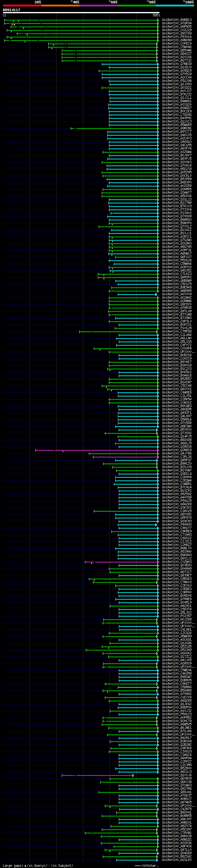This screenshot has width=197, height=868.
Task: Select hit label UniRef100_B8ZSA2
Action: [x=176, y=857]
